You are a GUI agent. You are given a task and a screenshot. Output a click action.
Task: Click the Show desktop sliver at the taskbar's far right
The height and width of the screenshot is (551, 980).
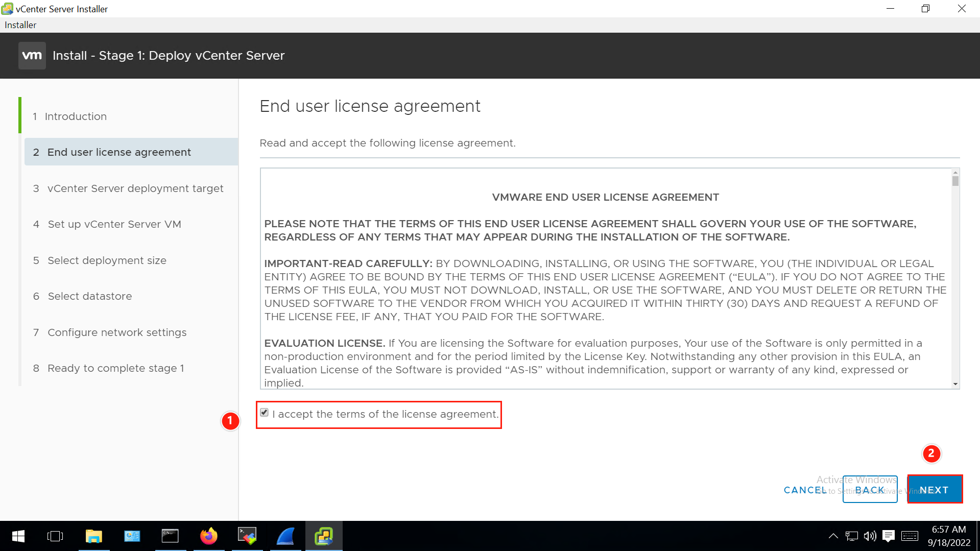pyautogui.click(x=978, y=536)
